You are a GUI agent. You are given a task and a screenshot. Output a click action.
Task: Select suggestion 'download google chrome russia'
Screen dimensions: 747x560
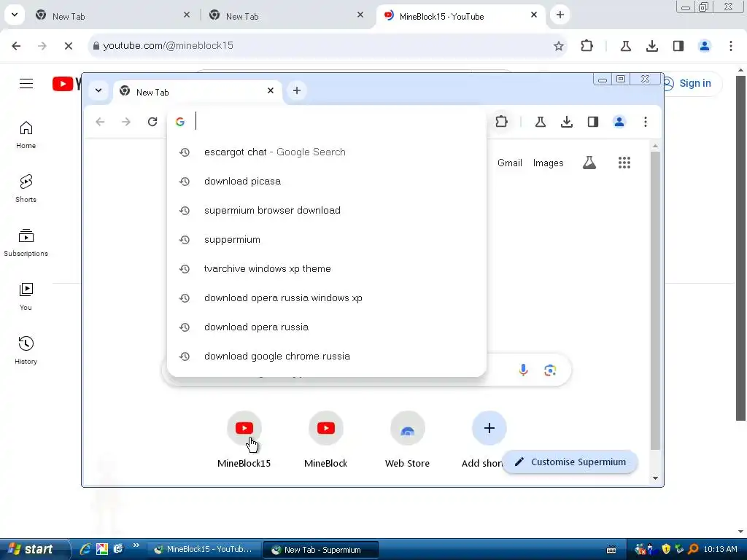coord(327,356)
